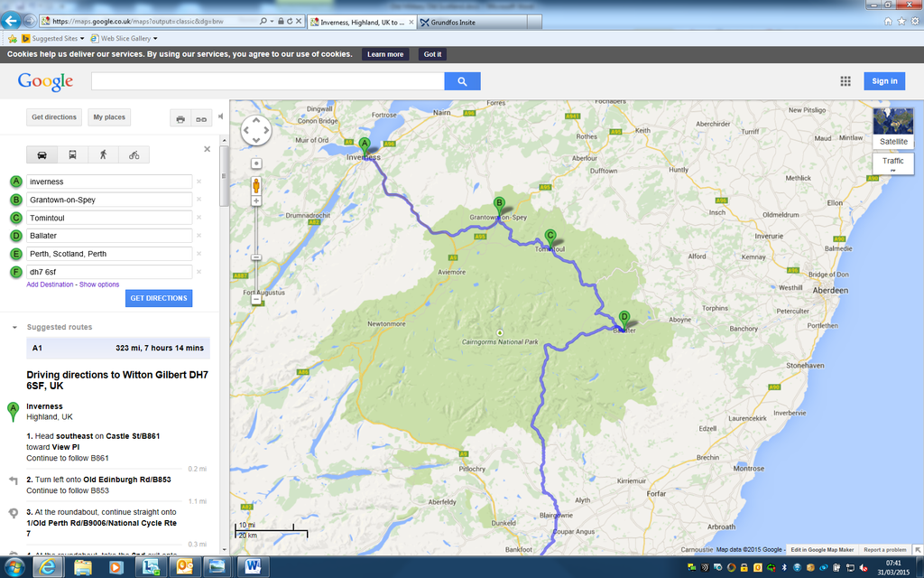
Task: Open the address bar dropdown arrow
Action: pyautogui.click(x=272, y=22)
